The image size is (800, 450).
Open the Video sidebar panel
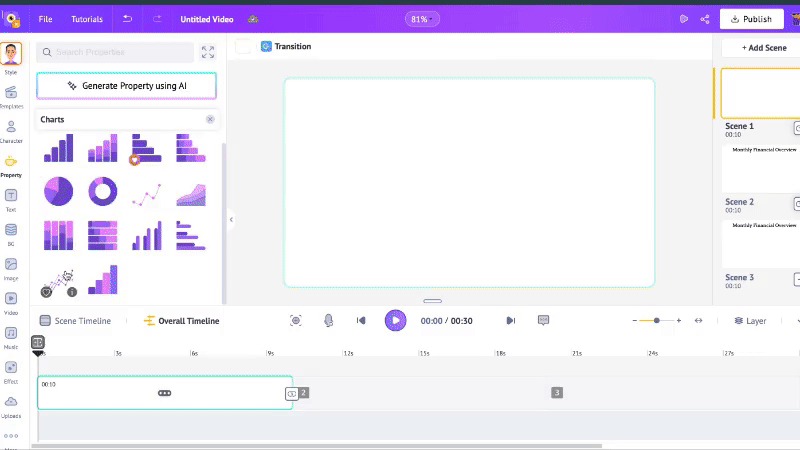[11, 304]
